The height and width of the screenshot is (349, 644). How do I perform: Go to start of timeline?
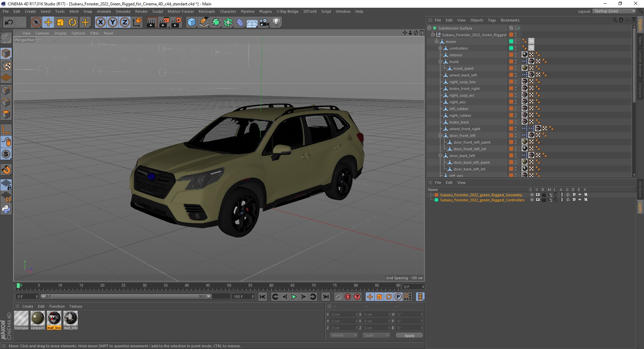pos(263,297)
